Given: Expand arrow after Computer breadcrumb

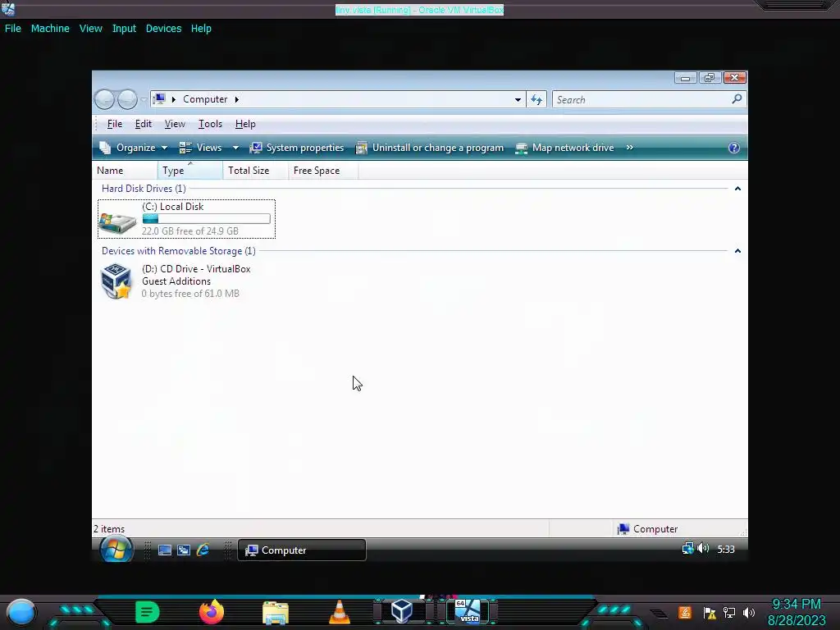Looking at the screenshot, I should [x=236, y=99].
